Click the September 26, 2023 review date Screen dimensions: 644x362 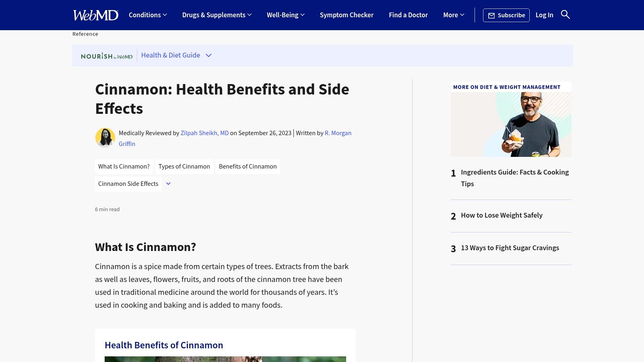(x=265, y=133)
